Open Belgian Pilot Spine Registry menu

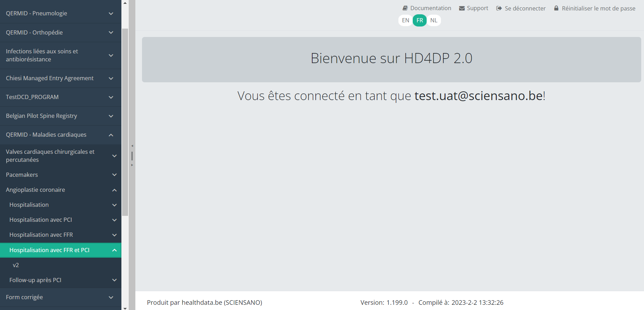point(60,116)
